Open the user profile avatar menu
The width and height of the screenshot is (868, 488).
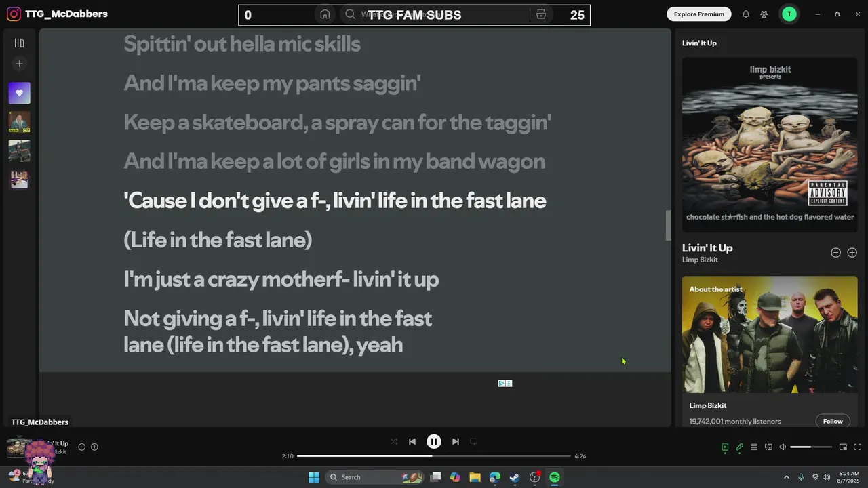(789, 14)
